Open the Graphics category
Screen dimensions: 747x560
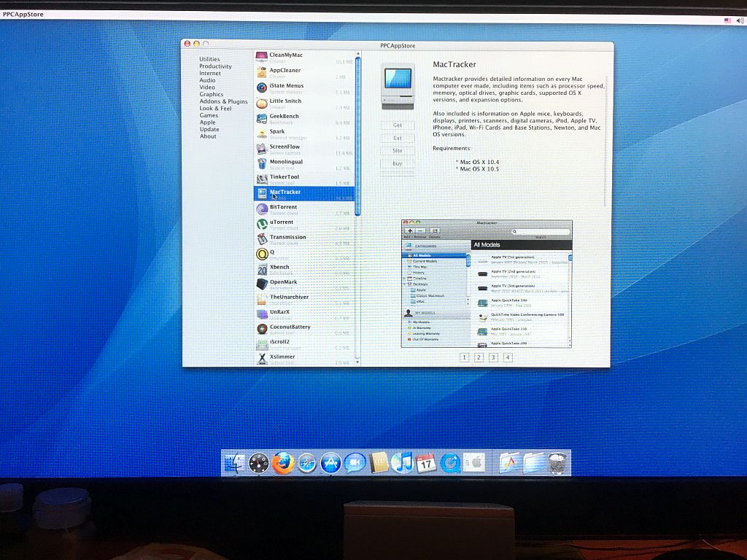(x=212, y=94)
